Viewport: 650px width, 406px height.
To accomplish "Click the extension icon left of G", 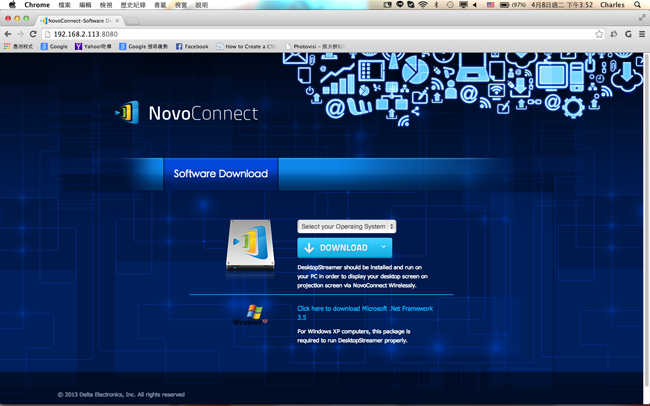I will (x=614, y=34).
